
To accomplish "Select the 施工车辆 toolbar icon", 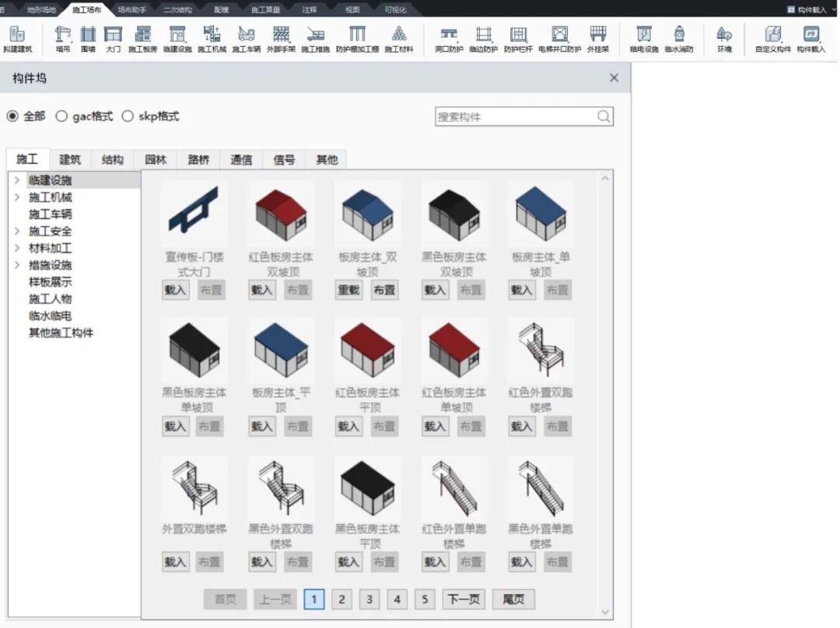I will (x=247, y=40).
